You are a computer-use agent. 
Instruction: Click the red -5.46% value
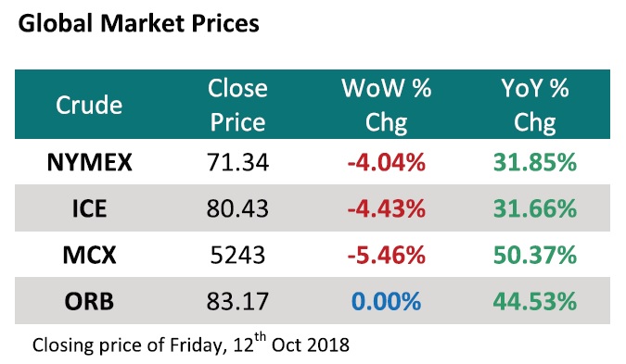387,255
